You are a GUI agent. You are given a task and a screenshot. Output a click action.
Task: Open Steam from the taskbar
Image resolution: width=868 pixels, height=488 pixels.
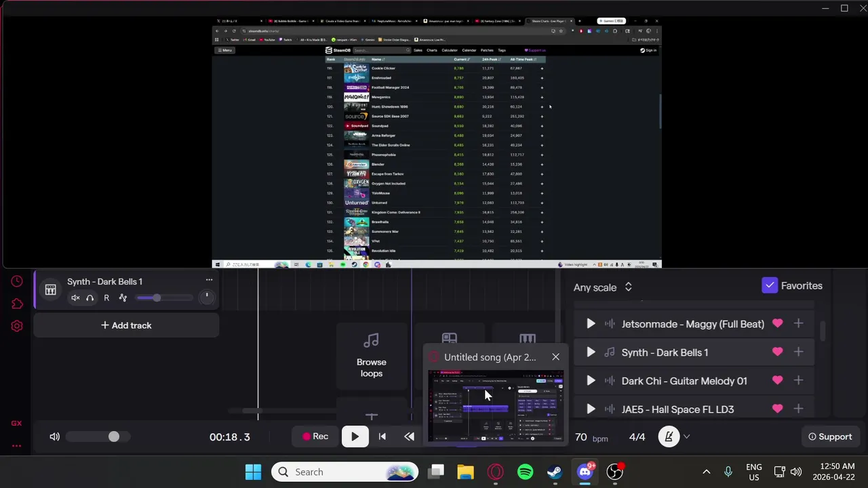555,472
